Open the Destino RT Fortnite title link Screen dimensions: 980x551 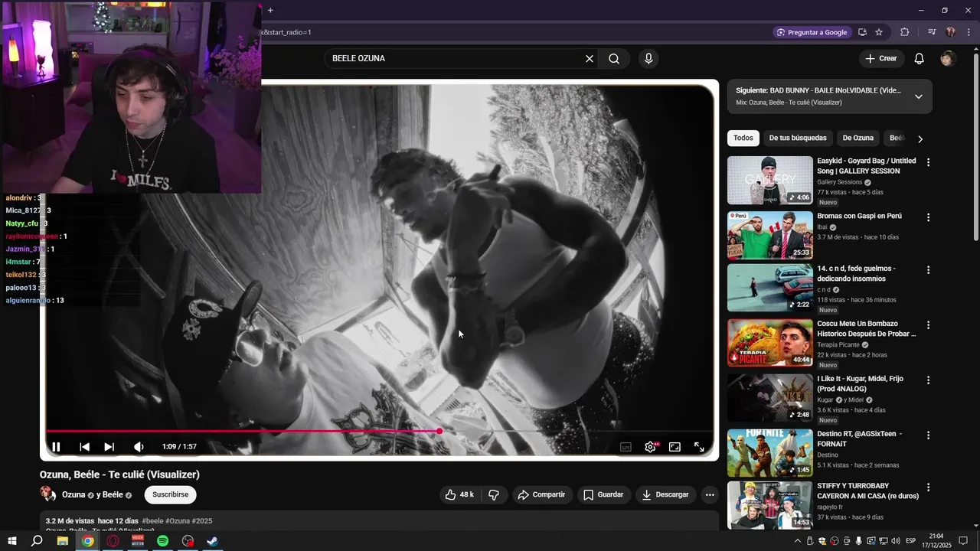tap(860, 439)
